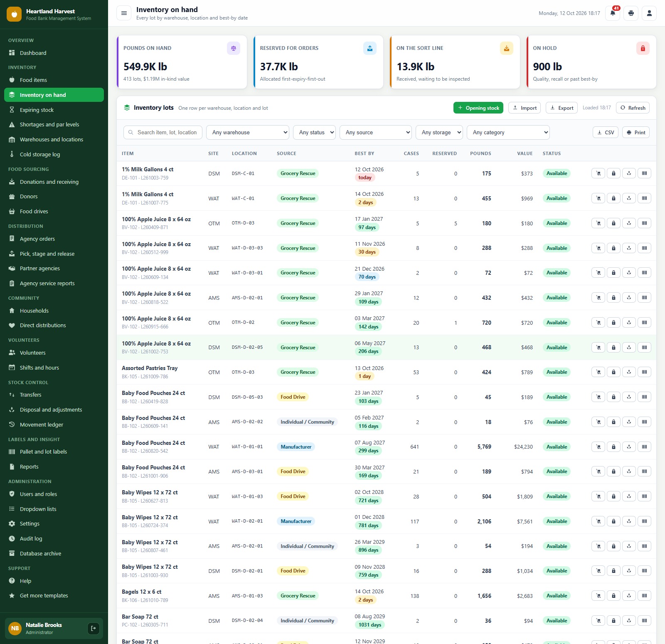
Task: Click the upload icon on Reserved For Orders card
Action: [370, 48]
